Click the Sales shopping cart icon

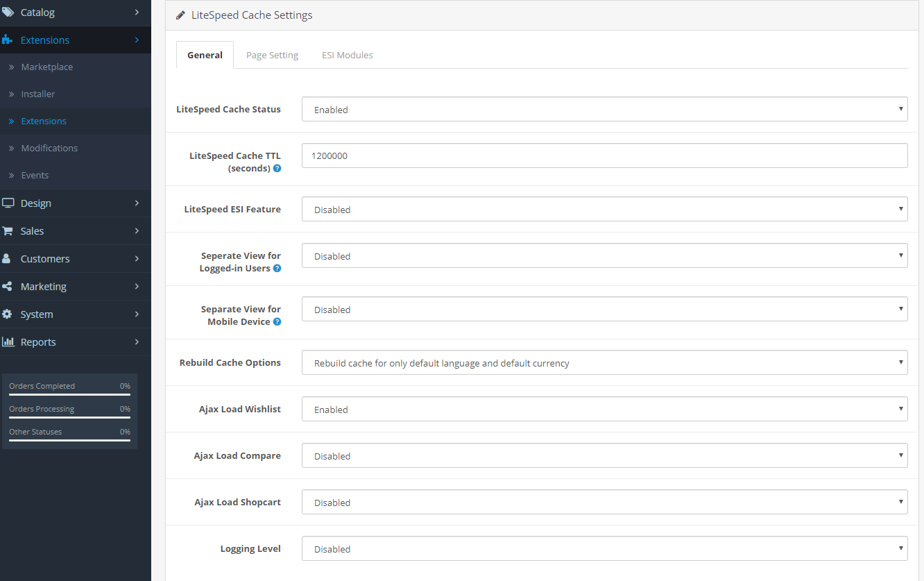(8, 231)
